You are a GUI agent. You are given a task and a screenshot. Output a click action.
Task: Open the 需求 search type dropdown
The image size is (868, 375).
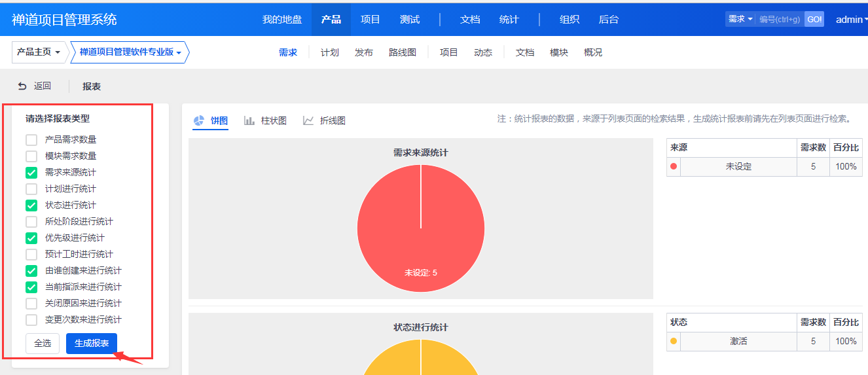point(740,19)
